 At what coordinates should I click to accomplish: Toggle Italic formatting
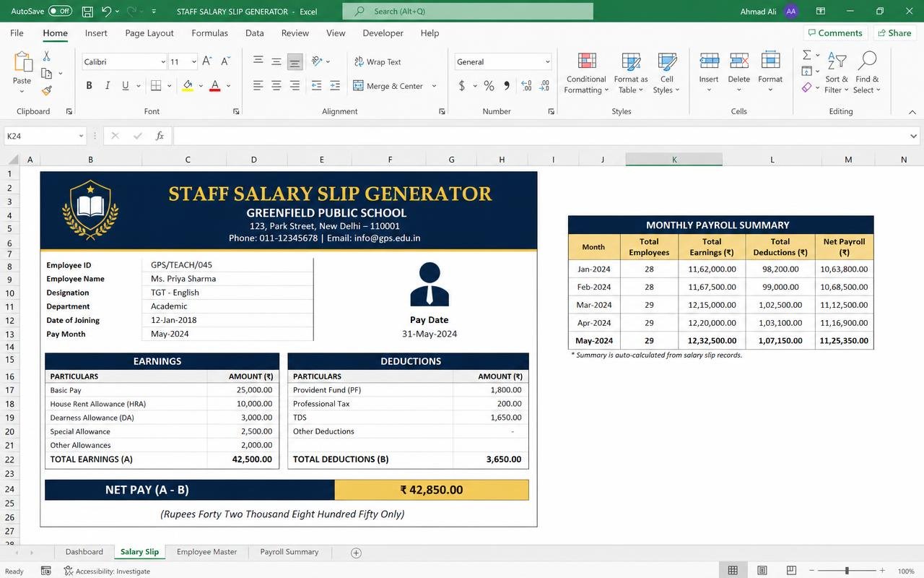pos(108,85)
